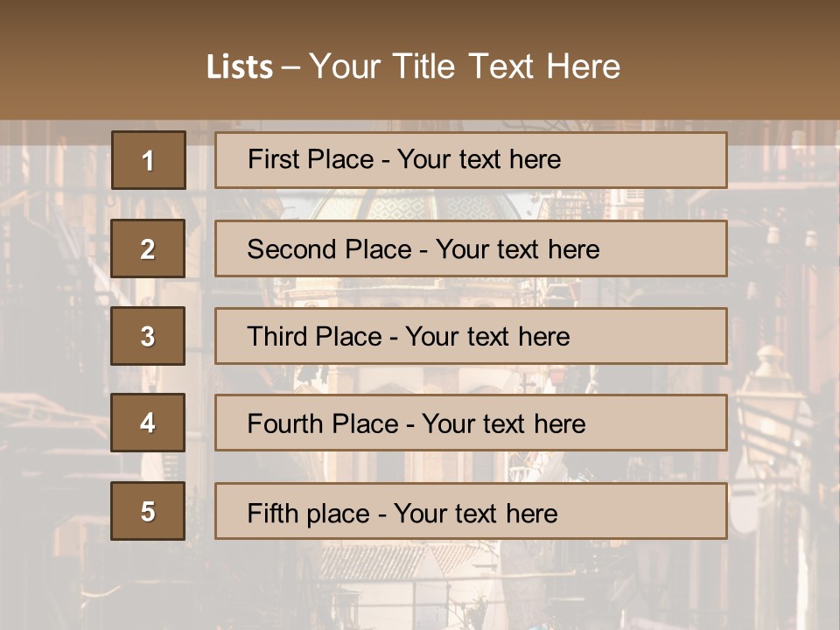Click the number 3 square

pyautogui.click(x=148, y=336)
